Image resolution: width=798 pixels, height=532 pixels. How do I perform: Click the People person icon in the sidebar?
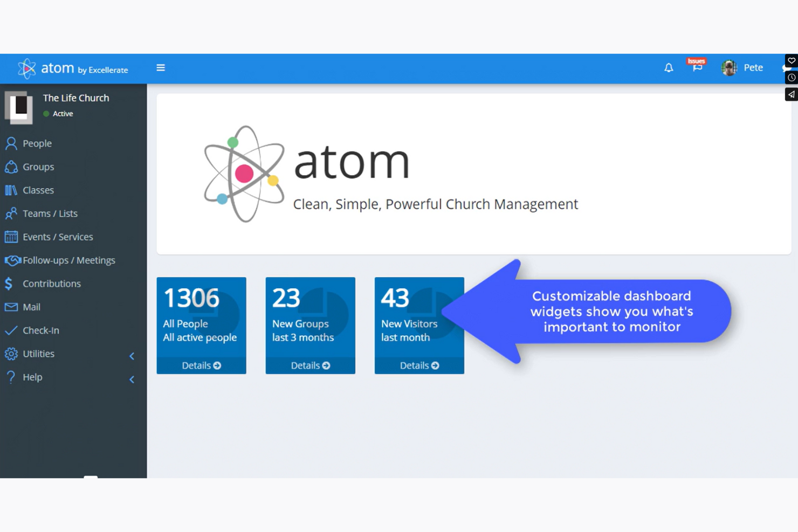pyautogui.click(x=11, y=143)
